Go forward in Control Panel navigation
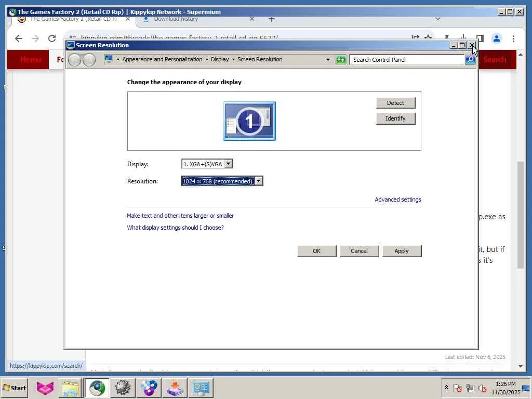The height and width of the screenshot is (399, 532). pyautogui.click(x=89, y=60)
